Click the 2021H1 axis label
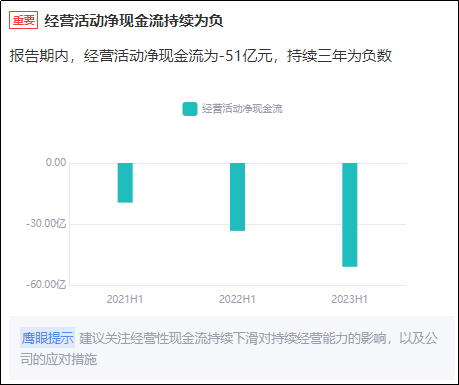 coord(125,299)
